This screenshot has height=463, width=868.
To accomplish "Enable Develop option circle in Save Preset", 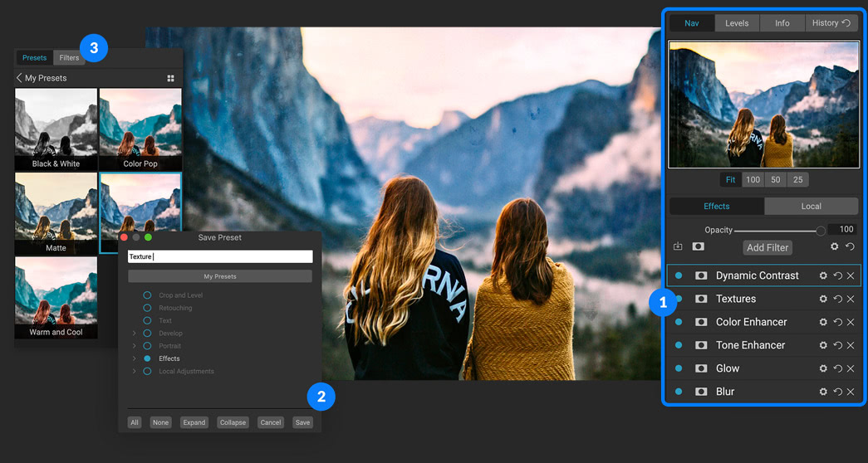I will pos(147,334).
